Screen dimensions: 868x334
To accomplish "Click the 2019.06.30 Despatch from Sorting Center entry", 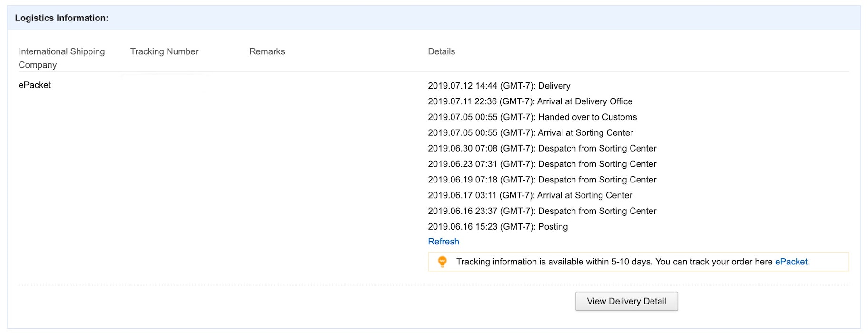I will 542,149.
